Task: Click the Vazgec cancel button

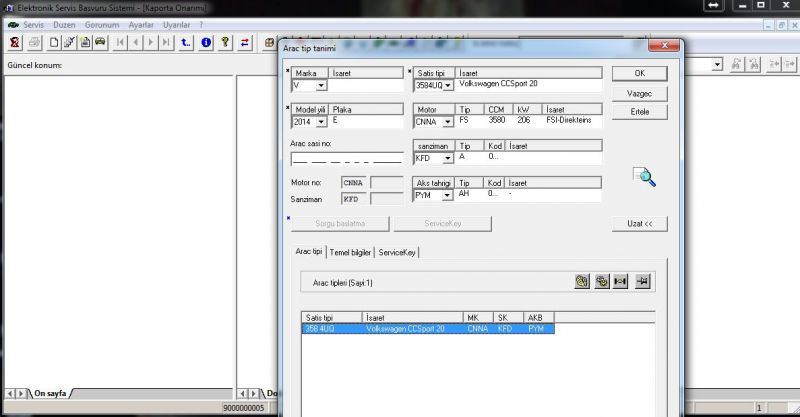Action: 640,93
